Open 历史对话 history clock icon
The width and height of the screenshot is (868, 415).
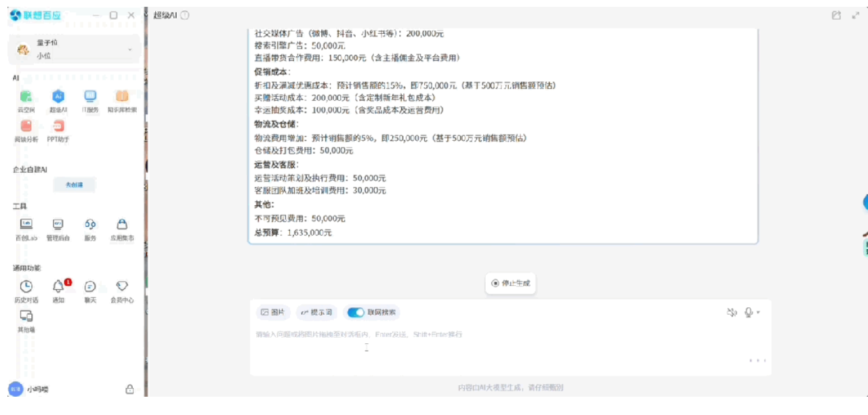point(26,286)
